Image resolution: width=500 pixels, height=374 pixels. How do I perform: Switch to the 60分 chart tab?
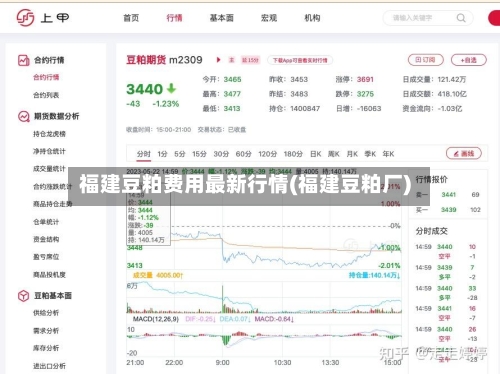(x=243, y=154)
